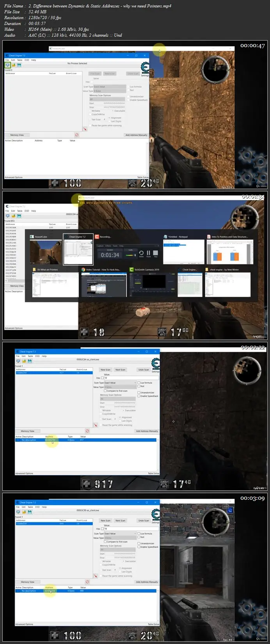Open the memory region All dropdown in the 00:02:22 frame

[x=118, y=399]
